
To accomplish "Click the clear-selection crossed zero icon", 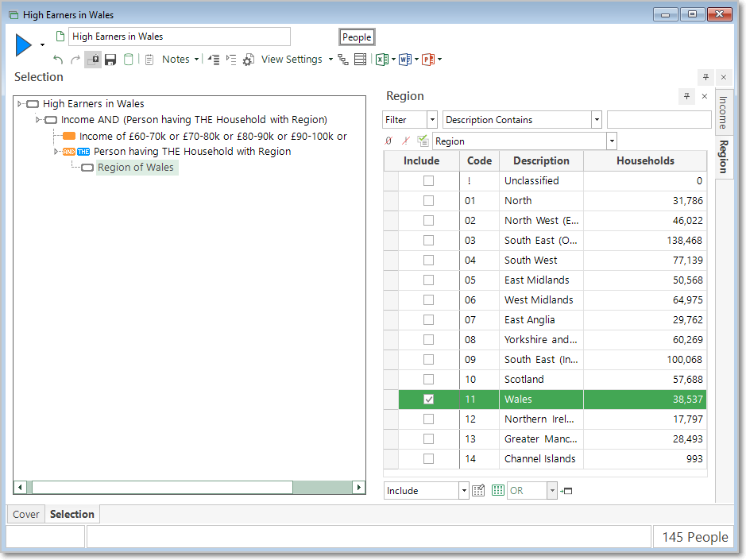I will coord(388,141).
